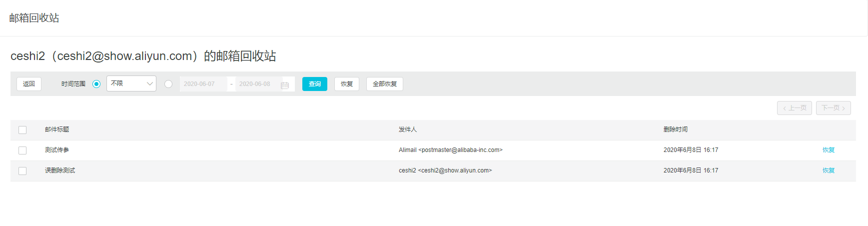This screenshot has width=868, height=226.
Task: Select the '不限' time range radio button
Action: point(96,84)
